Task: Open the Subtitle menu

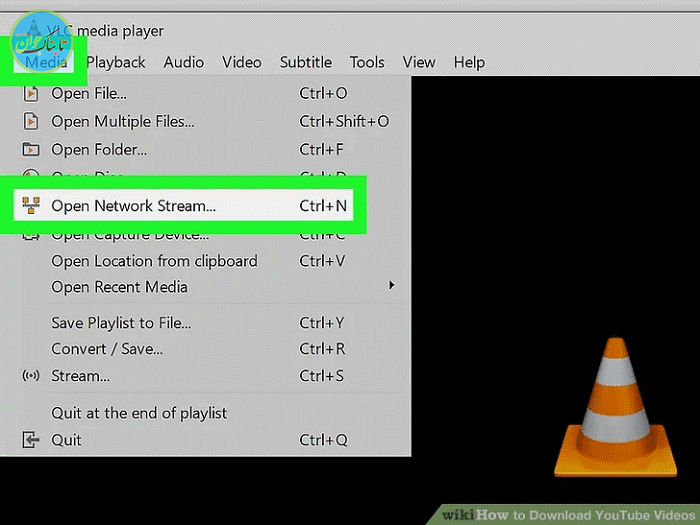Action: pos(306,62)
